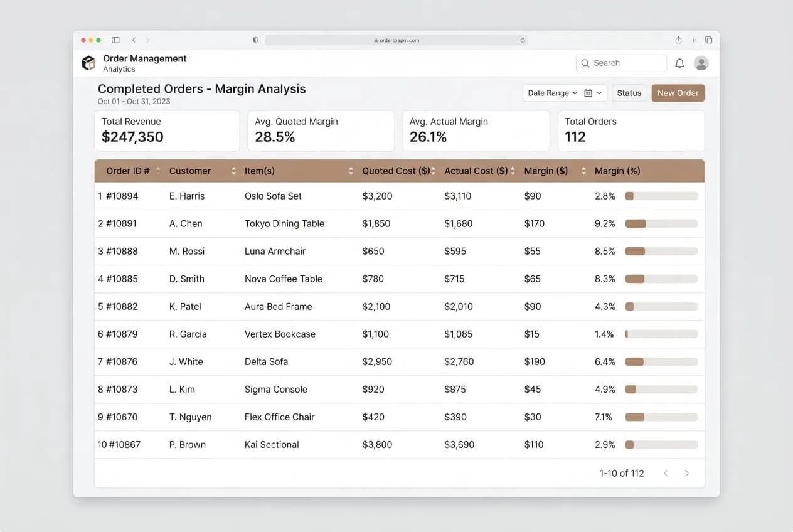Click the 1-10 of 112 pagination text
Screen dimensions: 793x532
click(x=622, y=473)
